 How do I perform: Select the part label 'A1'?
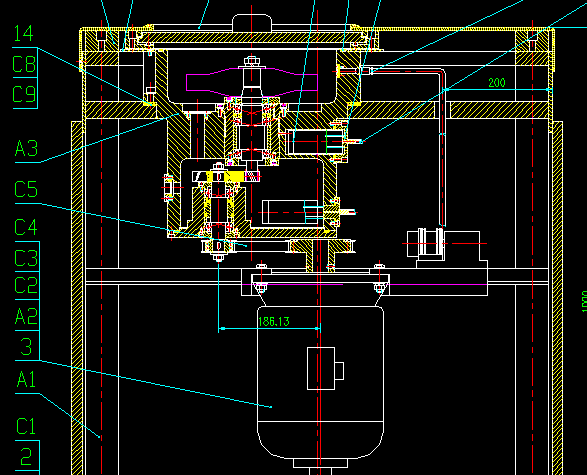[x=26, y=379]
